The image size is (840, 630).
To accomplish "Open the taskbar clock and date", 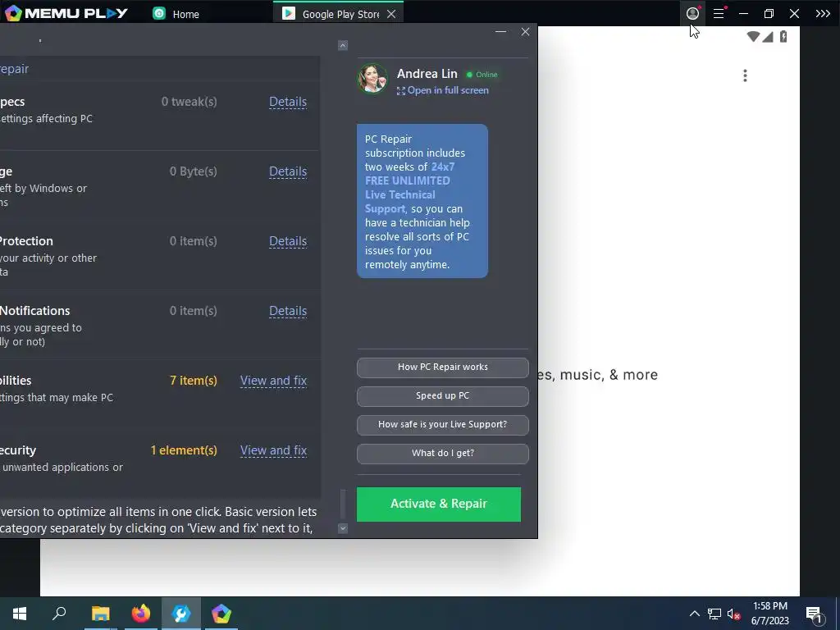I will click(769, 614).
